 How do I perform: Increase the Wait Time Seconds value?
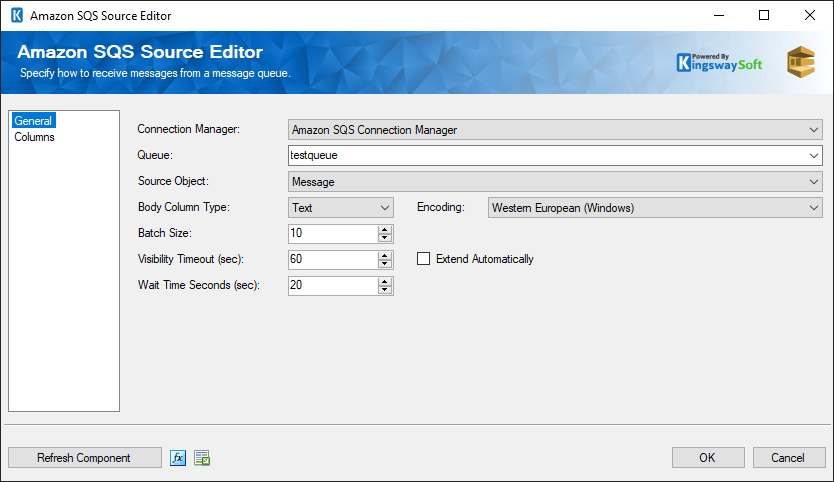(x=385, y=281)
